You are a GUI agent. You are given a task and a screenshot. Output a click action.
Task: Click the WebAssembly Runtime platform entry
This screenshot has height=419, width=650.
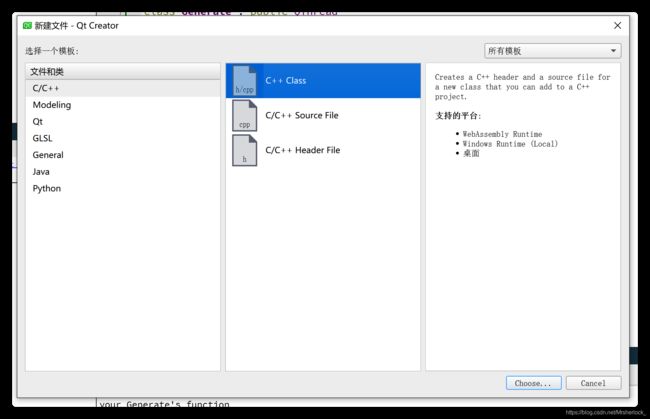point(502,134)
